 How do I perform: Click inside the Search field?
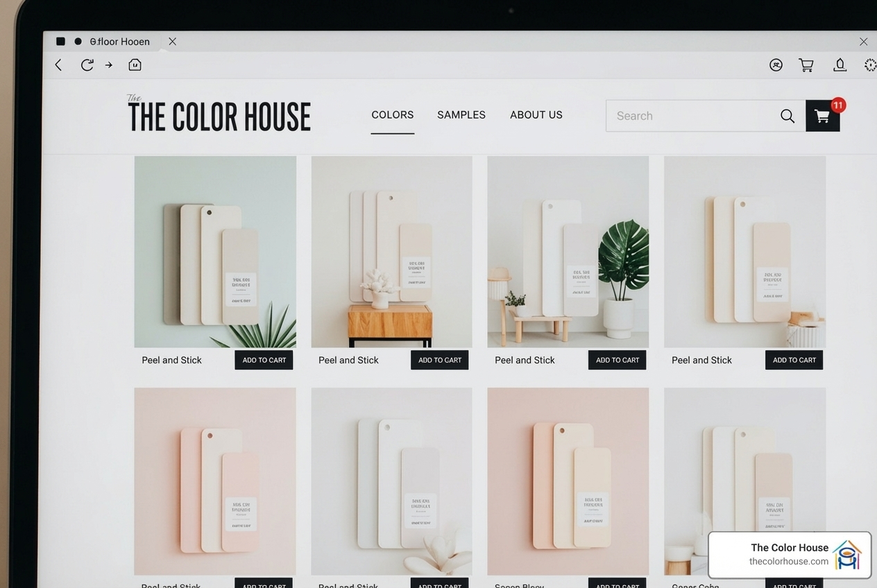click(x=687, y=116)
